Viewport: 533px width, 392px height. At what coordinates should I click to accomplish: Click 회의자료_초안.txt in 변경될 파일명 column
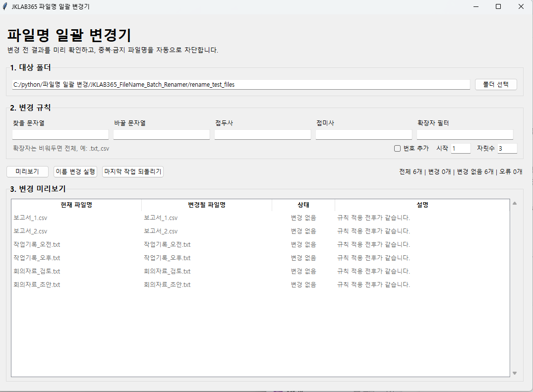pyautogui.click(x=167, y=284)
